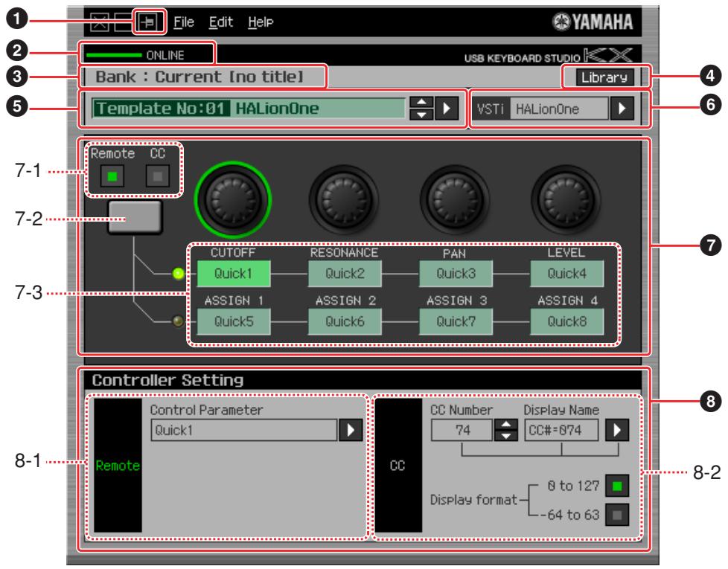Open the template list arrow button
728x569 pixels.
tap(447, 109)
